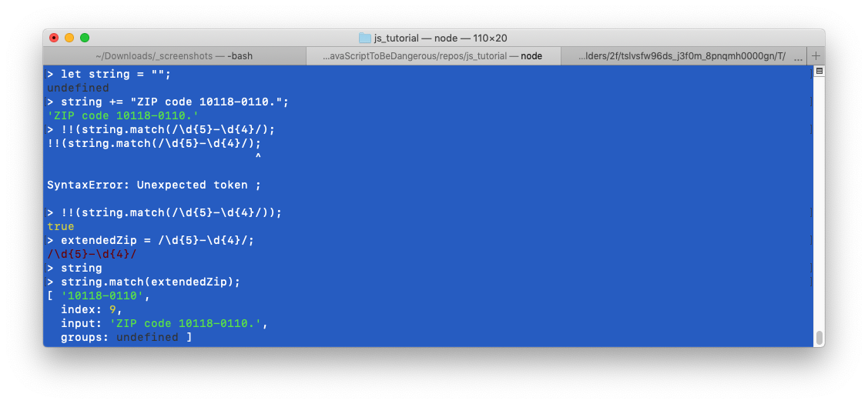Click the red close window button
The image size is (868, 404).
click(54, 38)
